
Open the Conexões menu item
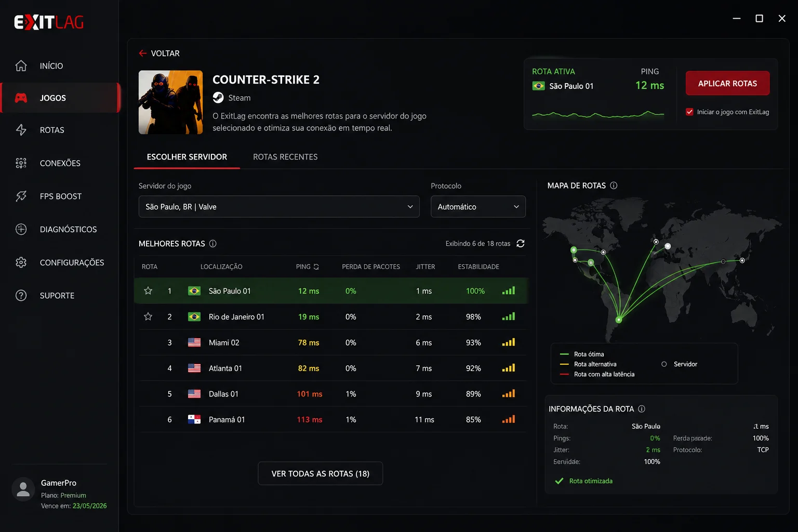(x=60, y=163)
